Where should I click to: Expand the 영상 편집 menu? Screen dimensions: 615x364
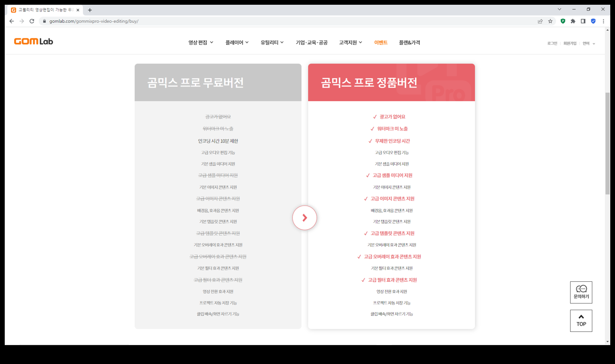click(201, 43)
